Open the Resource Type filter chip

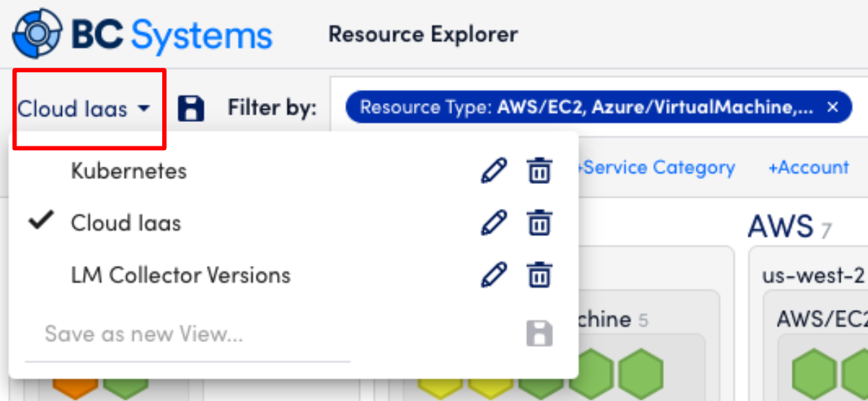[x=585, y=107]
